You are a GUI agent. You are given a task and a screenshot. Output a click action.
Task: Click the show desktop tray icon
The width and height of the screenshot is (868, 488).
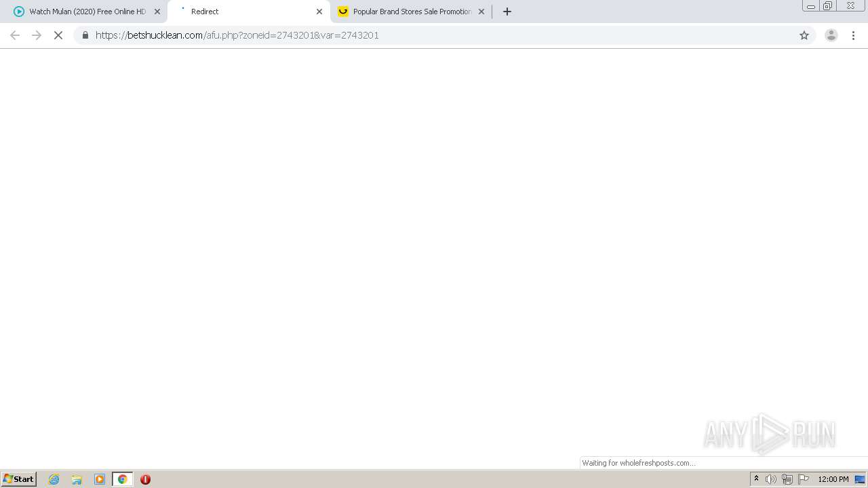point(860,479)
